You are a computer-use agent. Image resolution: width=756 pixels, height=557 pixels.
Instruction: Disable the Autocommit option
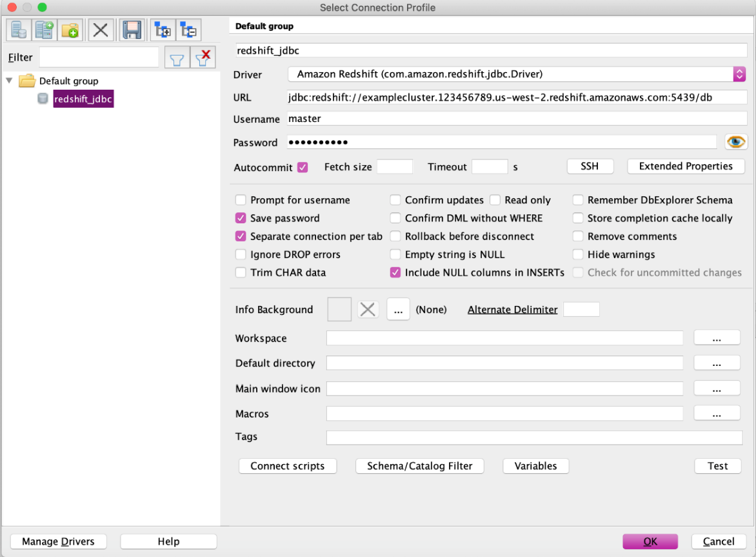pyautogui.click(x=303, y=167)
